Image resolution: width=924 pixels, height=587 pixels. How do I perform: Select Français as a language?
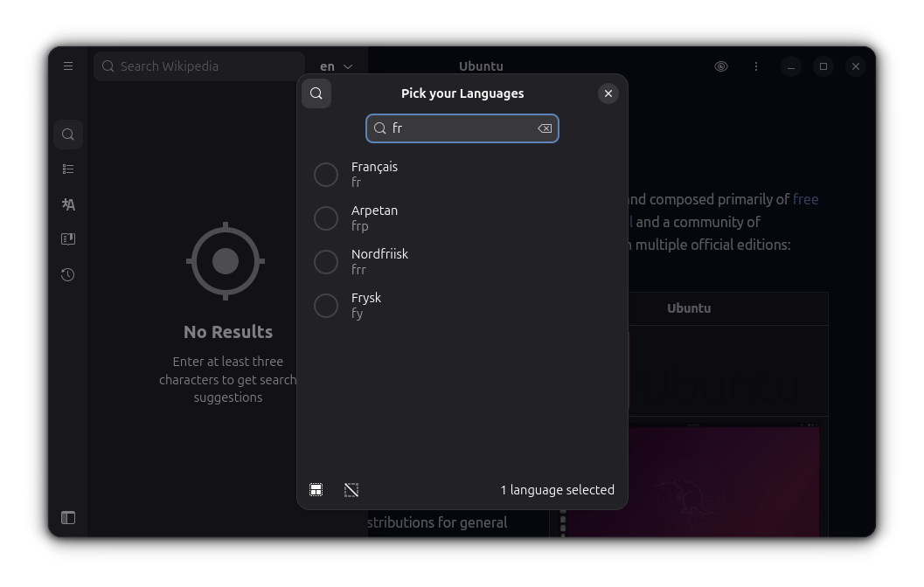[325, 174]
